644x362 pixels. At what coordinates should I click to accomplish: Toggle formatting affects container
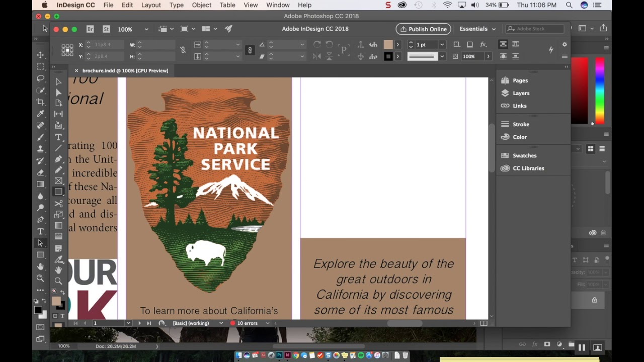55,316
